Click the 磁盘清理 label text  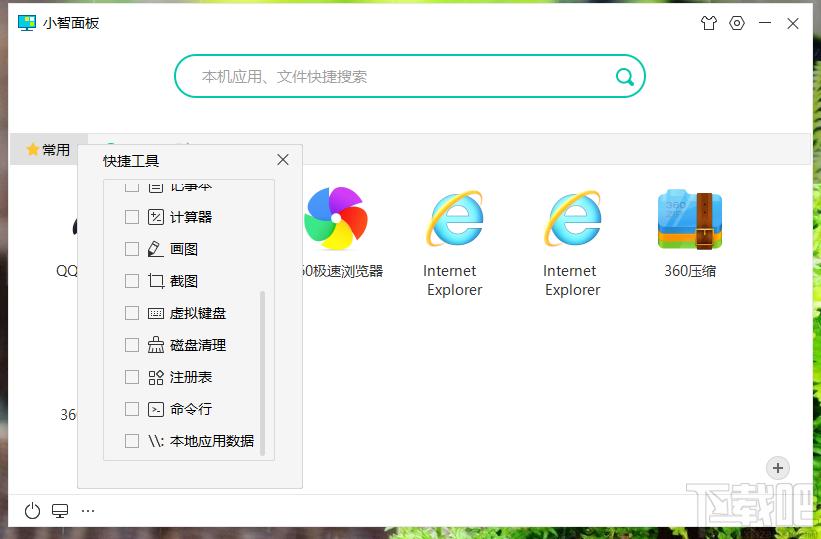click(198, 345)
